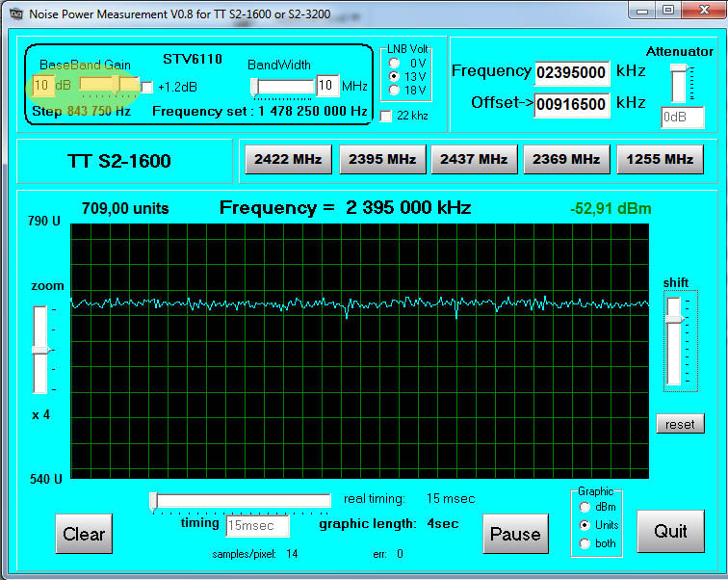Tune to the 2437 MHz preset

474,159
